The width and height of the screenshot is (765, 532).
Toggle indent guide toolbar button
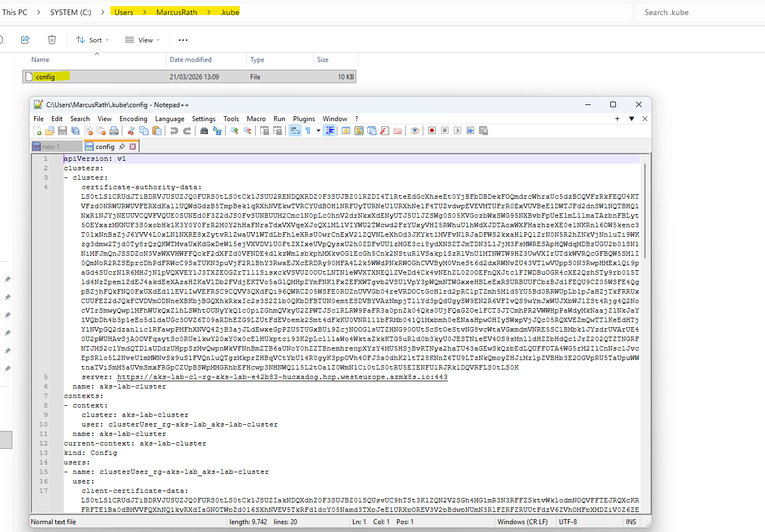tap(330, 131)
